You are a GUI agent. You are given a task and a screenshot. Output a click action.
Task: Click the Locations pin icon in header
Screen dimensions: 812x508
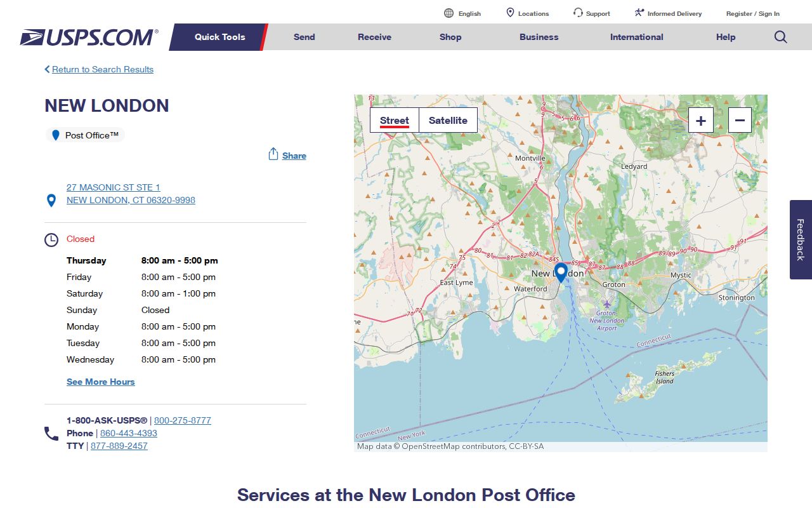pyautogui.click(x=510, y=13)
